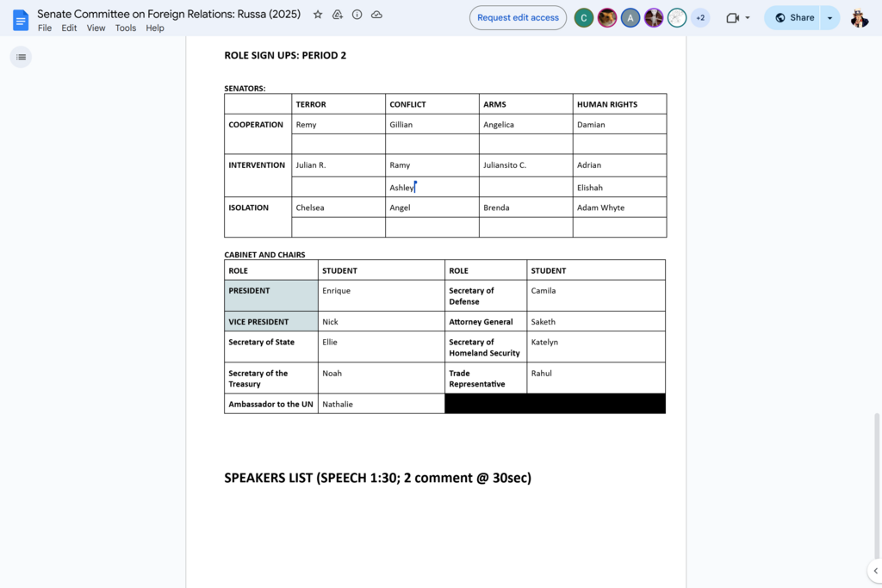Click the cell containing Angelica

[526, 124]
